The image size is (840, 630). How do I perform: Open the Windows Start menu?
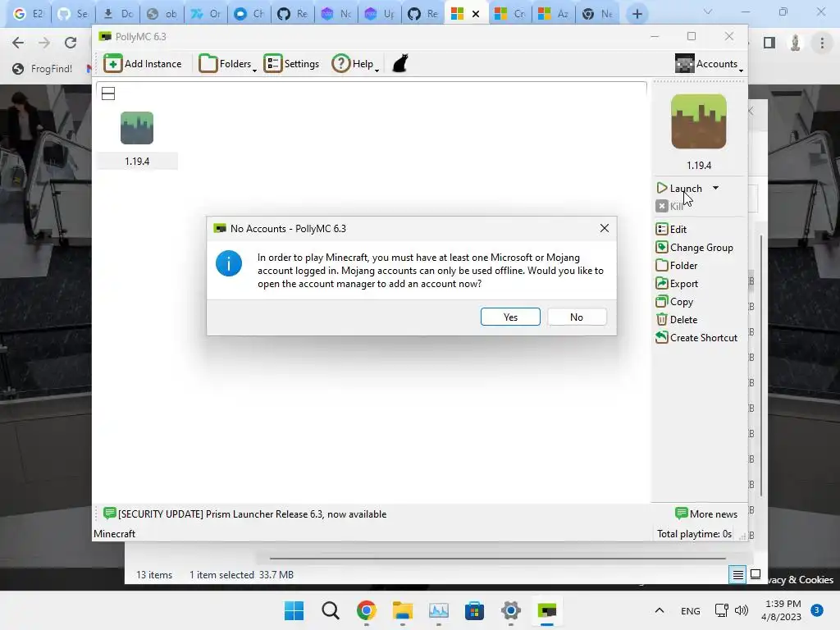tap(294, 610)
